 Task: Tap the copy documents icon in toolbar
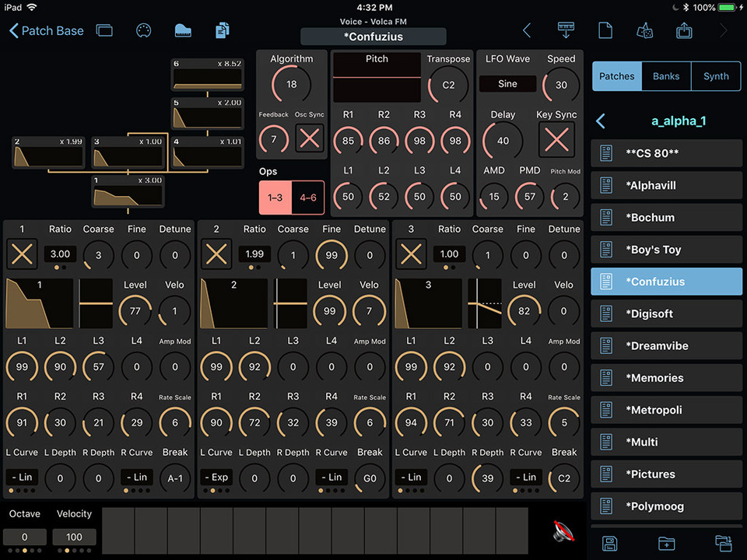(x=222, y=30)
